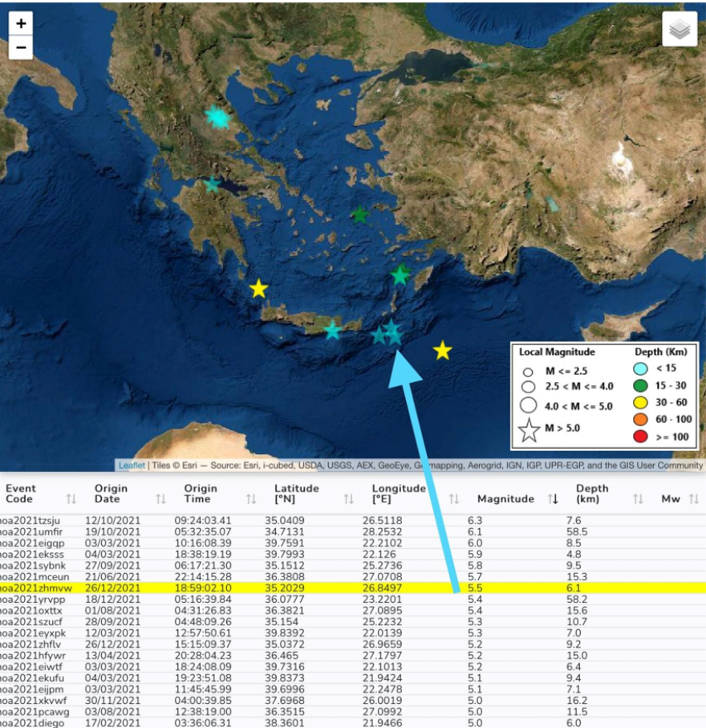Screen dimensions: 706x728
Task: Open the map layers control
Action: tap(680, 30)
